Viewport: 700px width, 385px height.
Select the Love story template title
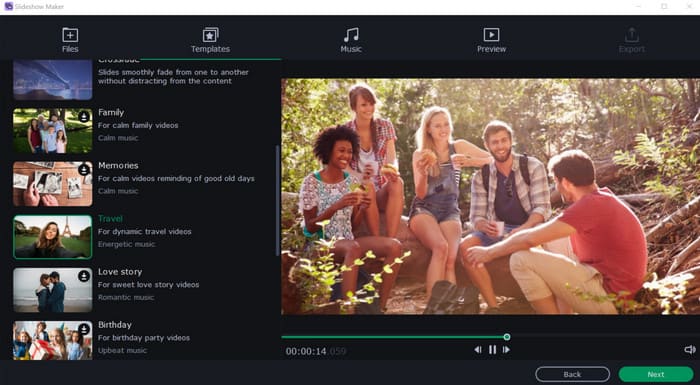point(120,272)
